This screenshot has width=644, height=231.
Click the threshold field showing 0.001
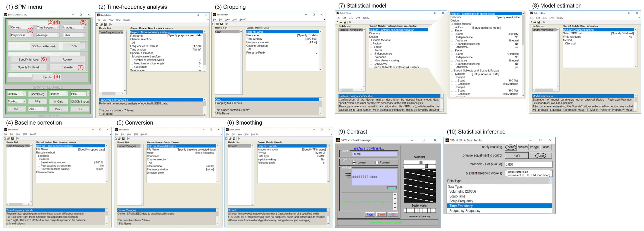coord(528,165)
